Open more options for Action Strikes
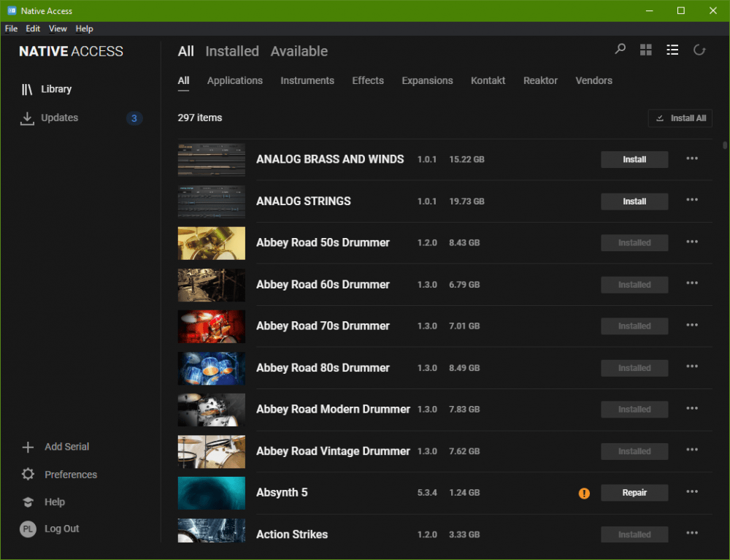Viewport: 730px width, 560px height. click(x=692, y=534)
